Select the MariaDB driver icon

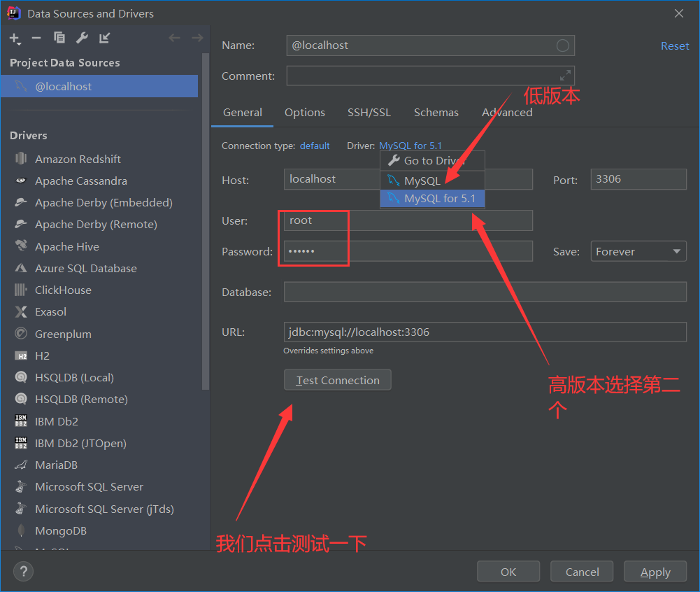[21, 465]
